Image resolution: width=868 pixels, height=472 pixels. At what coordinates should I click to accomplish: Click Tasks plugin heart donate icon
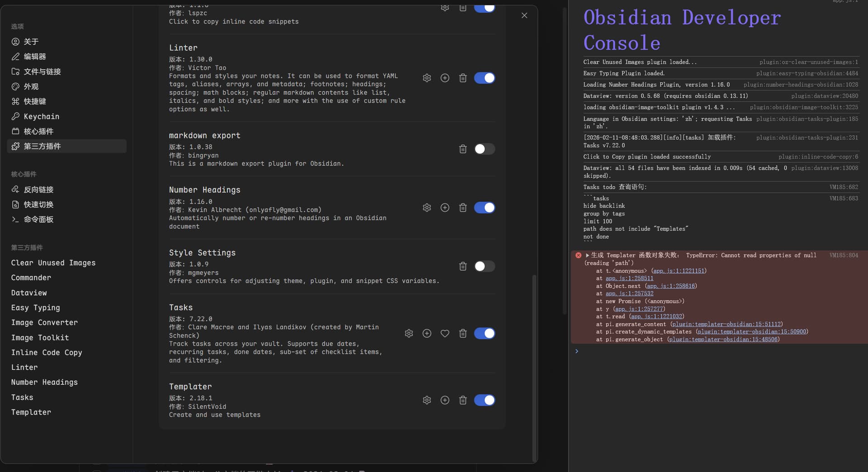pos(445,334)
